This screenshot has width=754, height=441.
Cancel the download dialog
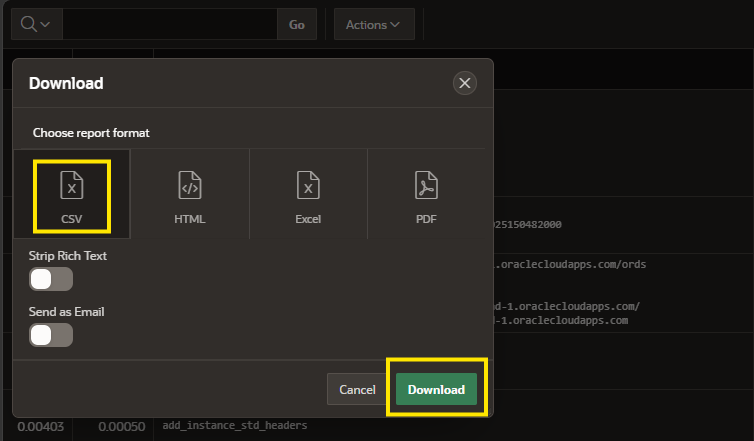click(x=357, y=389)
